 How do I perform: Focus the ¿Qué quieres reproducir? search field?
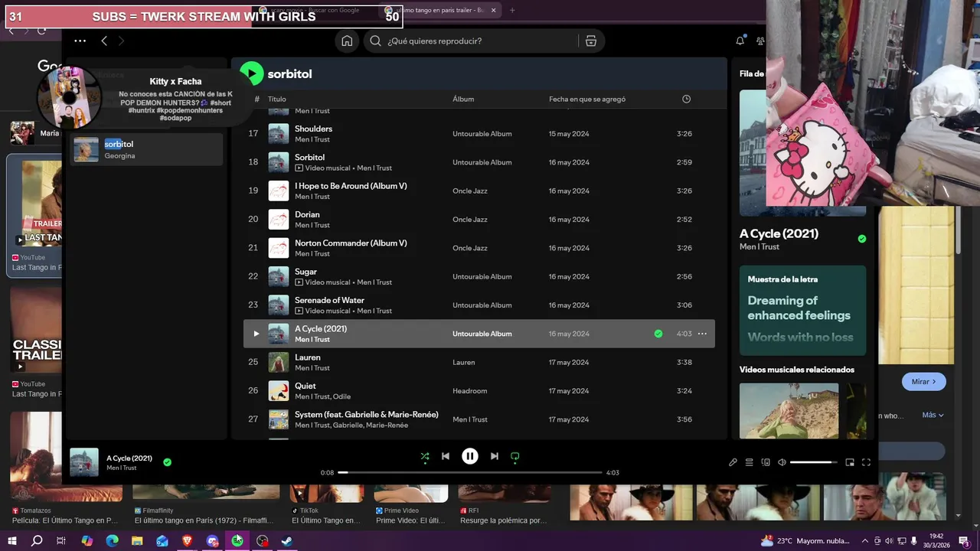tap(482, 41)
